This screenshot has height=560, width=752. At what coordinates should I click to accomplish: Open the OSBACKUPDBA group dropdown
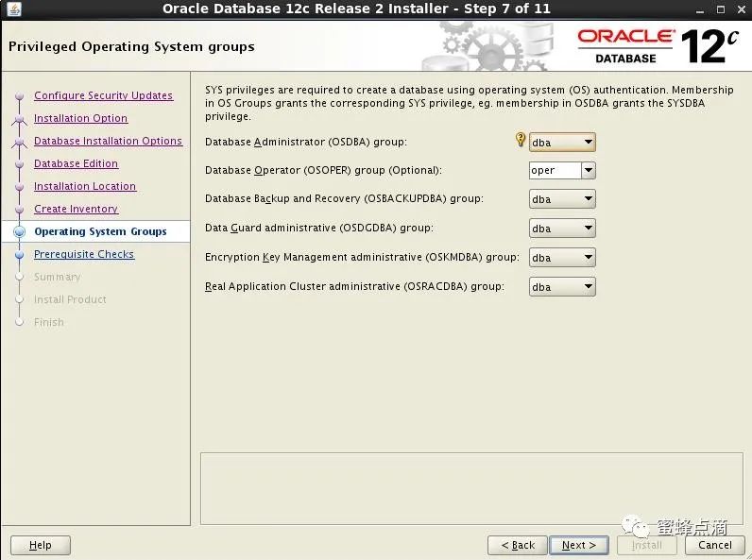[562, 199]
